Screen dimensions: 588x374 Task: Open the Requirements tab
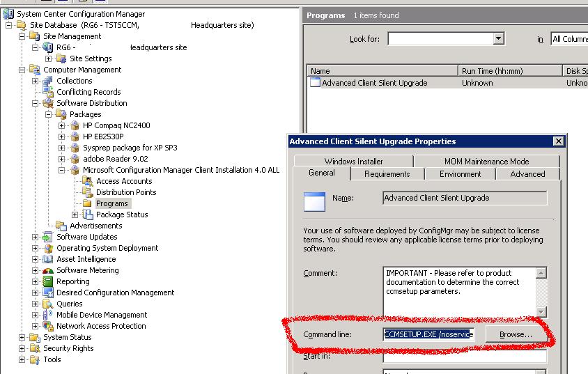[387, 174]
